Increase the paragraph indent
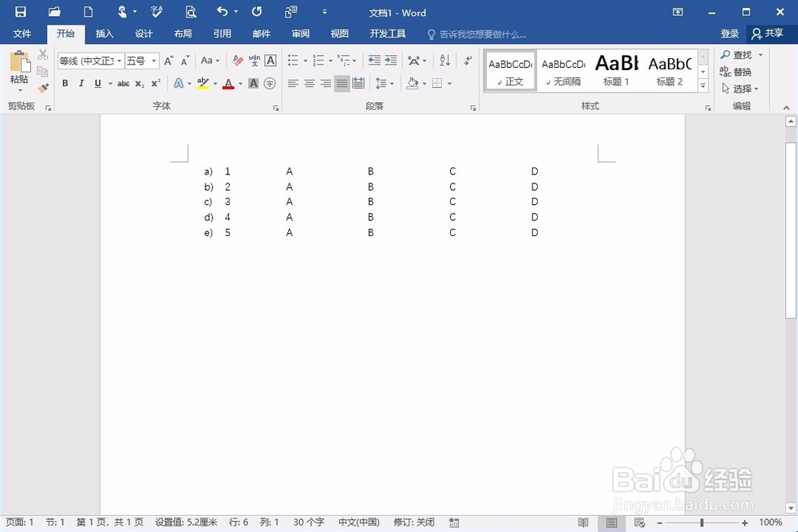Viewport: 798px width, 532px height. click(x=391, y=61)
